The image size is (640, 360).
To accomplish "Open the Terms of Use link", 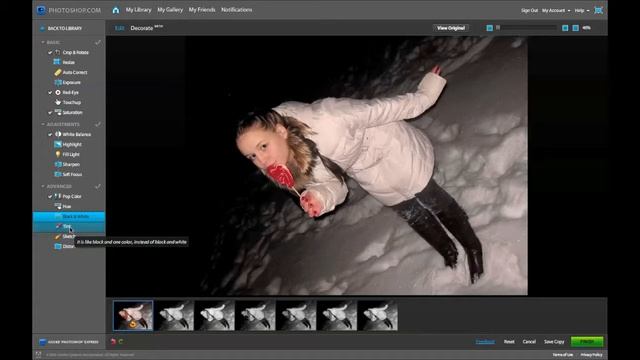I will (x=562, y=355).
